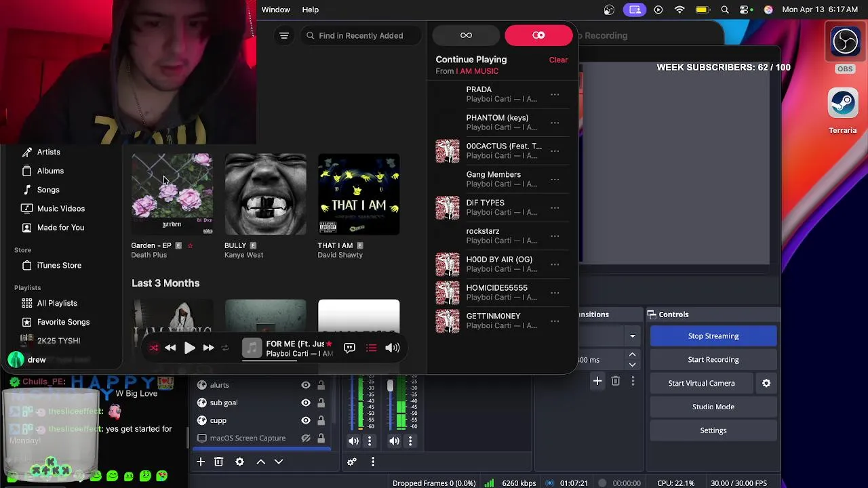Hide the sub goal source in OBS

306,403
